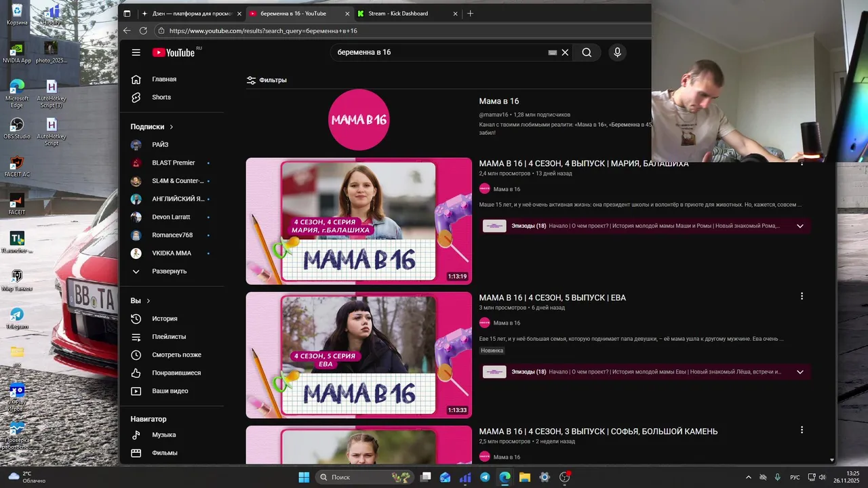Image resolution: width=868 pixels, height=488 pixels.
Task: Open the Фильтры search filters
Action: (x=267, y=80)
